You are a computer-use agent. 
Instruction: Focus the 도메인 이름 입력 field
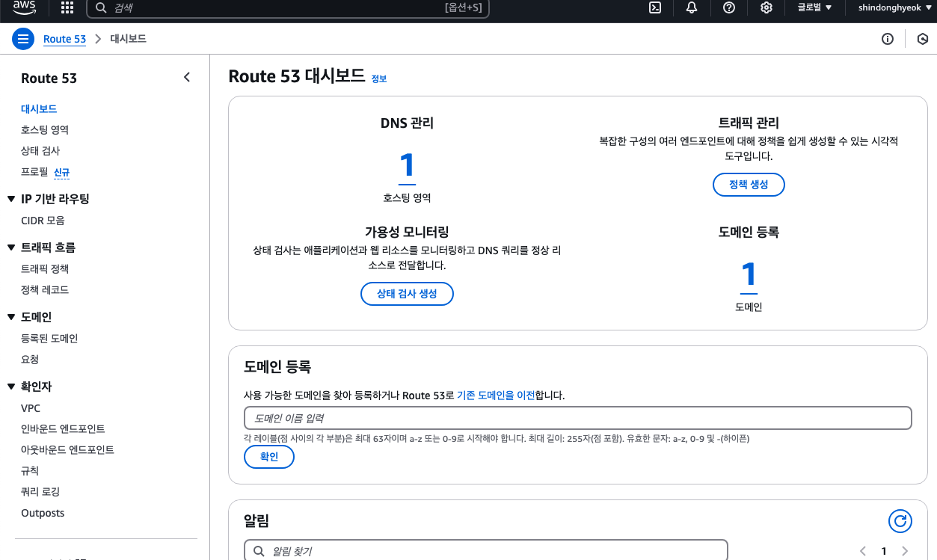coord(578,418)
